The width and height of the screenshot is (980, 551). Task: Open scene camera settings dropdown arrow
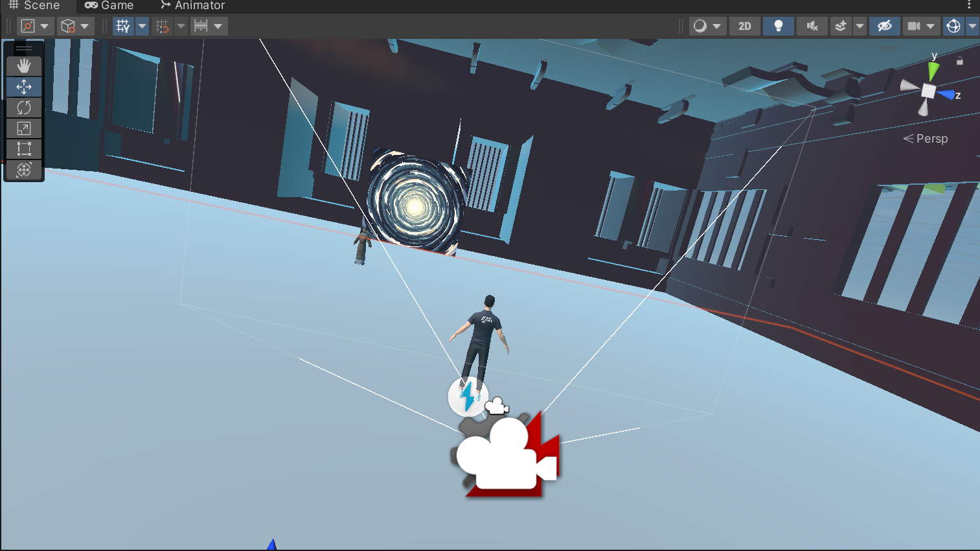pyautogui.click(x=931, y=26)
